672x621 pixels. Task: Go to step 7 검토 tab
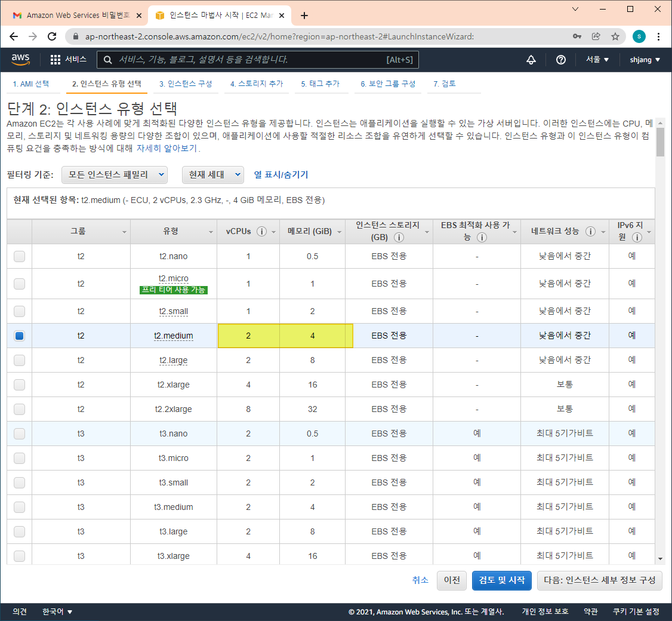(x=445, y=84)
